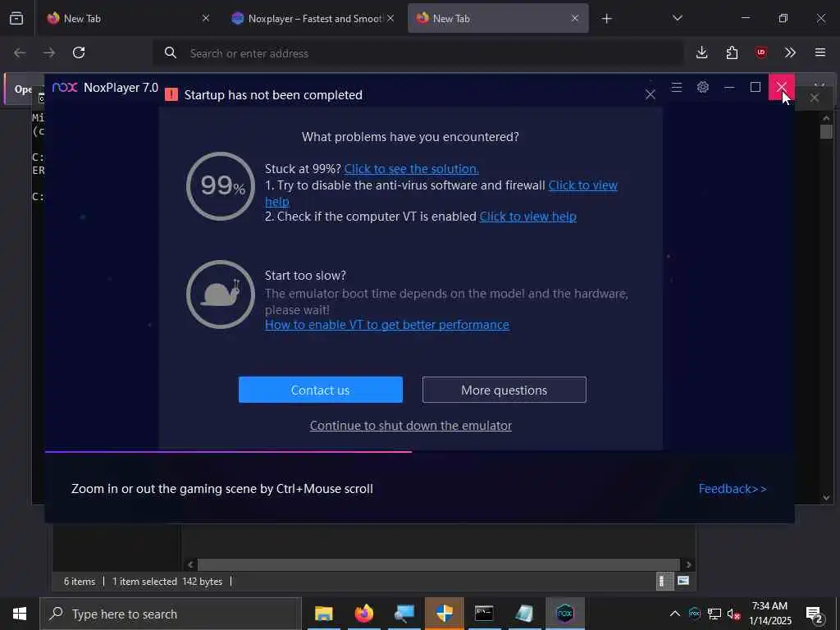Image resolution: width=840 pixels, height=630 pixels.
Task: Show hidden system tray icons
Action: tap(675, 614)
